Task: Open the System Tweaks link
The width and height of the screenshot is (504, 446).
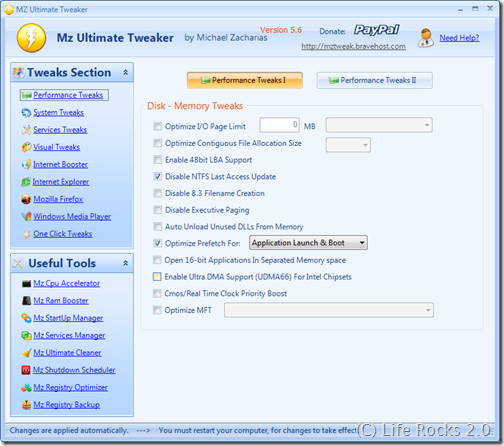Action: (58, 113)
